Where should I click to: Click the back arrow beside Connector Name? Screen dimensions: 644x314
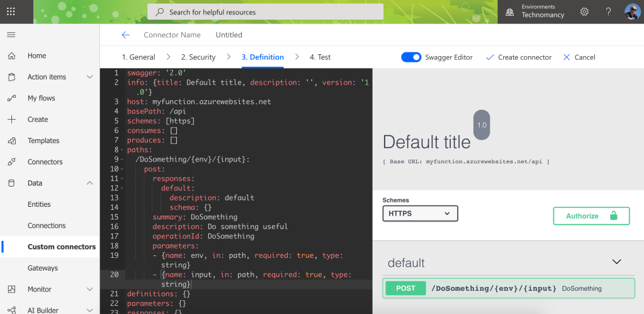126,35
